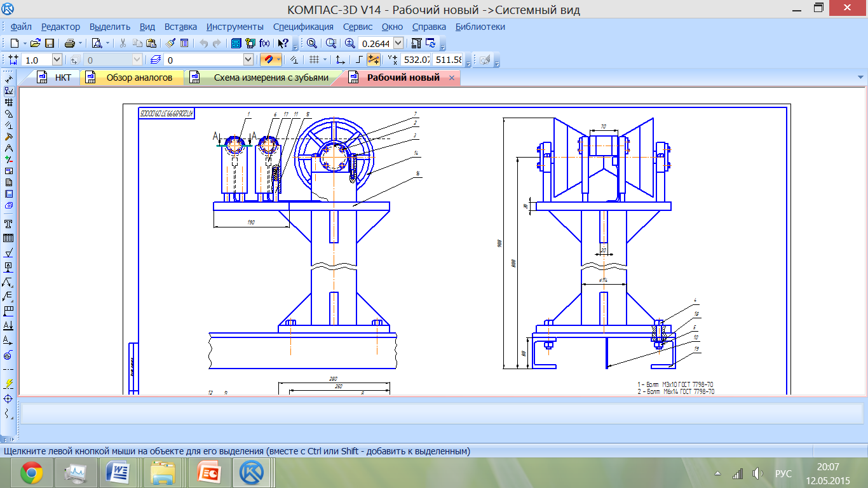Click the context help arrow-question icon
The height and width of the screenshot is (488, 868).
[284, 43]
